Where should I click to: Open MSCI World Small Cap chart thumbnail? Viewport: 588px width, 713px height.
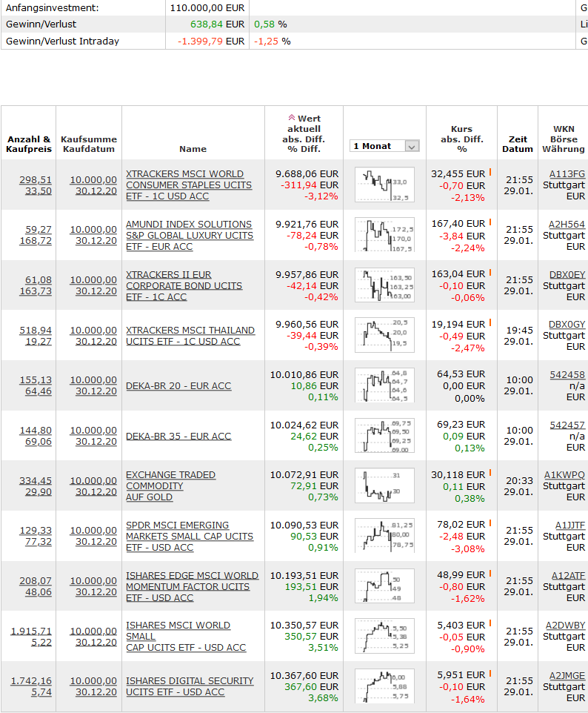[384, 636]
